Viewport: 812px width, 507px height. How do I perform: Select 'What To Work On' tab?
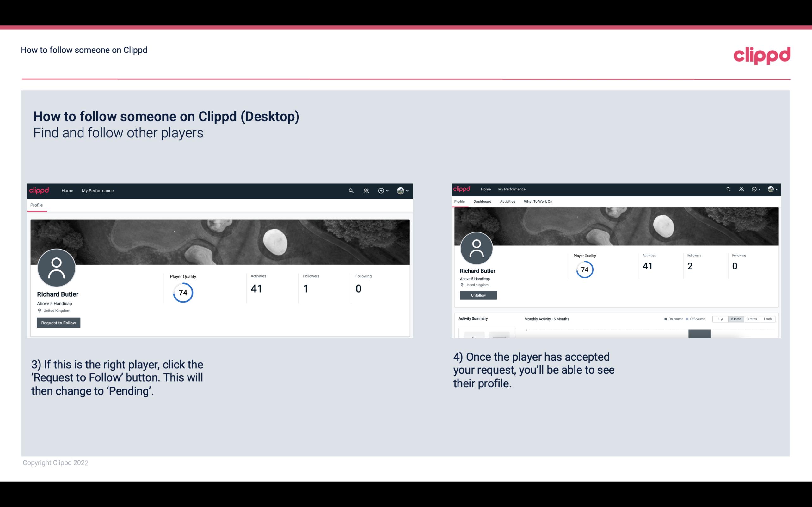(538, 202)
